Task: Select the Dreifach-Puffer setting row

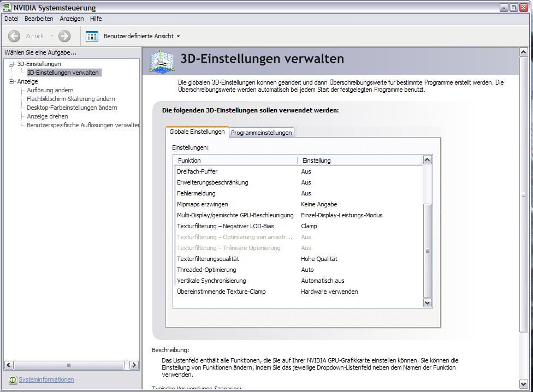Action: tap(298, 171)
